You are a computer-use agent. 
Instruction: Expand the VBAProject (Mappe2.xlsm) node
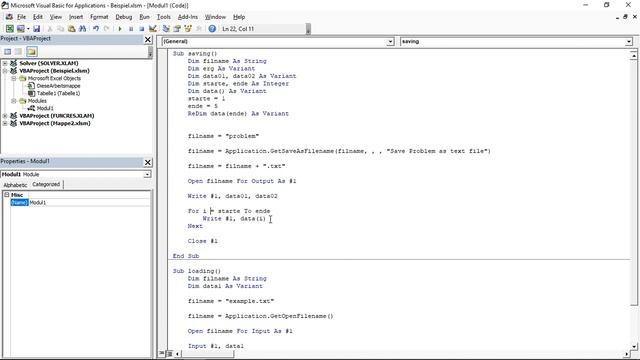tap(5, 123)
